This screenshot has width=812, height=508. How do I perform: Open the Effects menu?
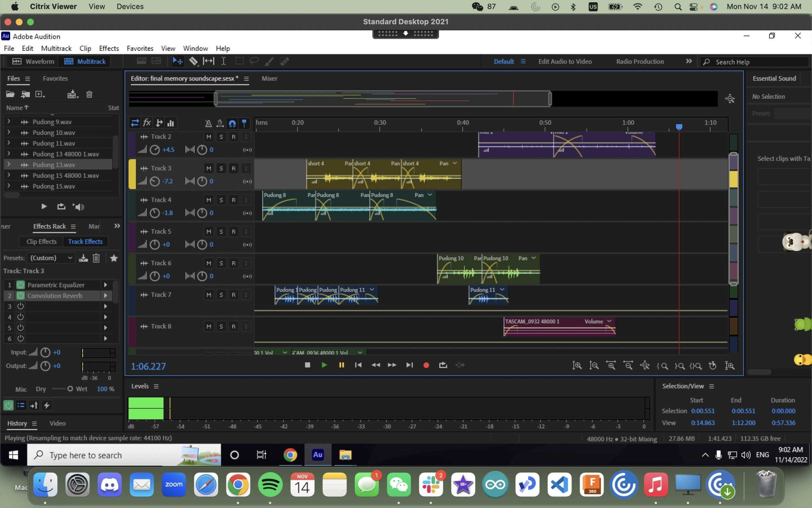(109, 48)
